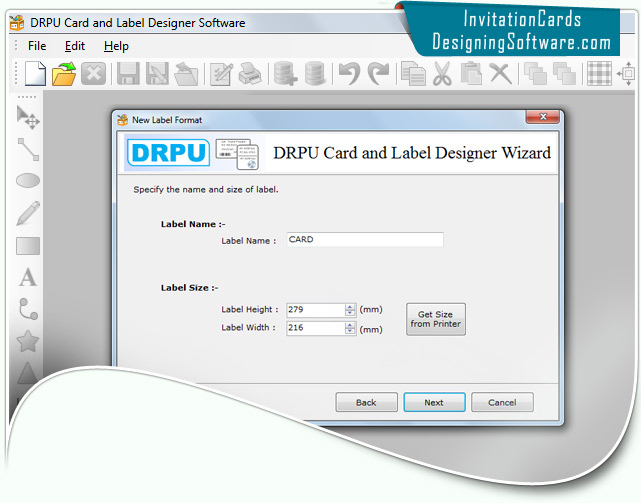Image resolution: width=641 pixels, height=503 pixels.
Task: Select the Pencil tool
Action: 28,213
